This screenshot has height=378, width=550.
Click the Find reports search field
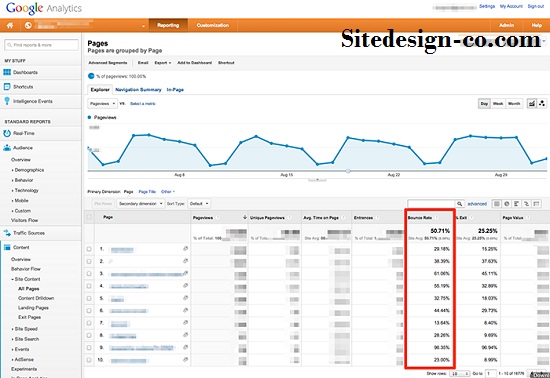(41, 45)
